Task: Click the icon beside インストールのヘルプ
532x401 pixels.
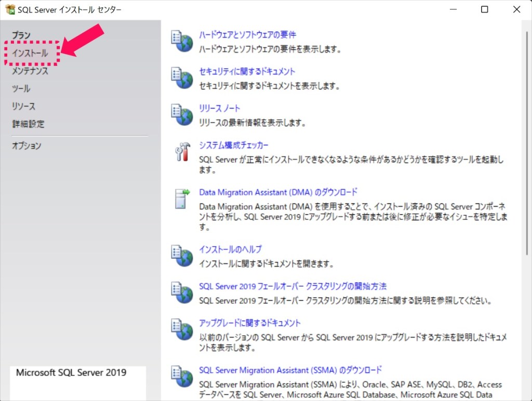Action: [x=182, y=256]
